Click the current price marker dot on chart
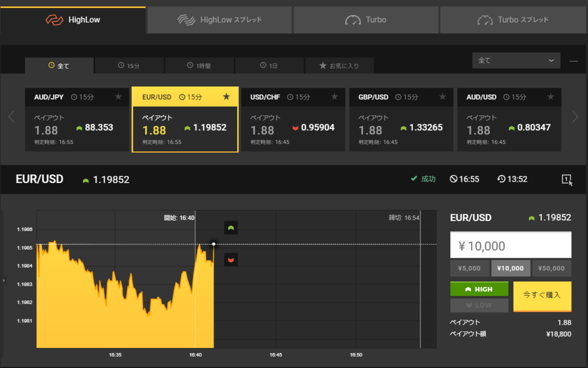This screenshot has height=368, width=588. (x=214, y=244)
